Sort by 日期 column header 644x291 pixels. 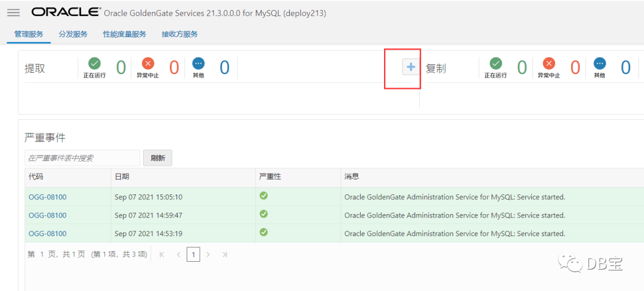tap(122, 177)
